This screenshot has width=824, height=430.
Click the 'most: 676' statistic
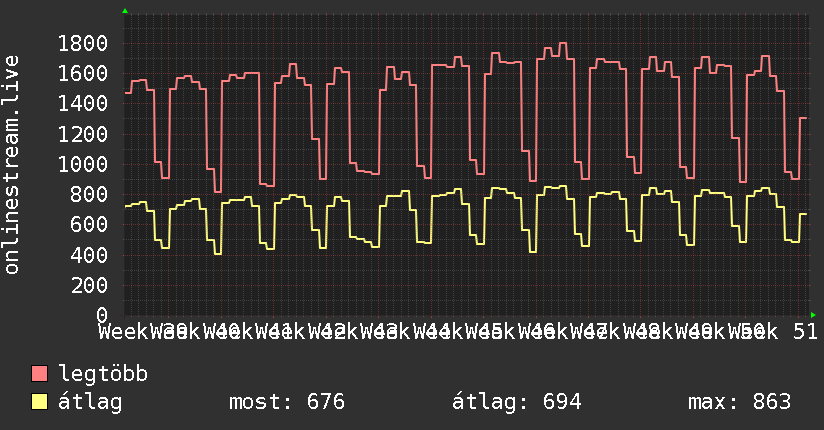pos(287,402)
